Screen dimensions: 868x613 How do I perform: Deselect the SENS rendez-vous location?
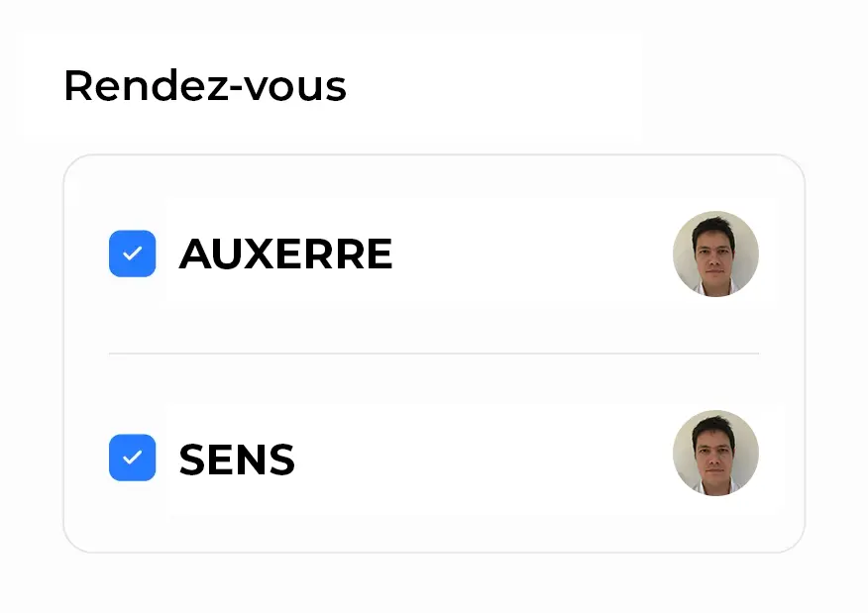point(132,458)
